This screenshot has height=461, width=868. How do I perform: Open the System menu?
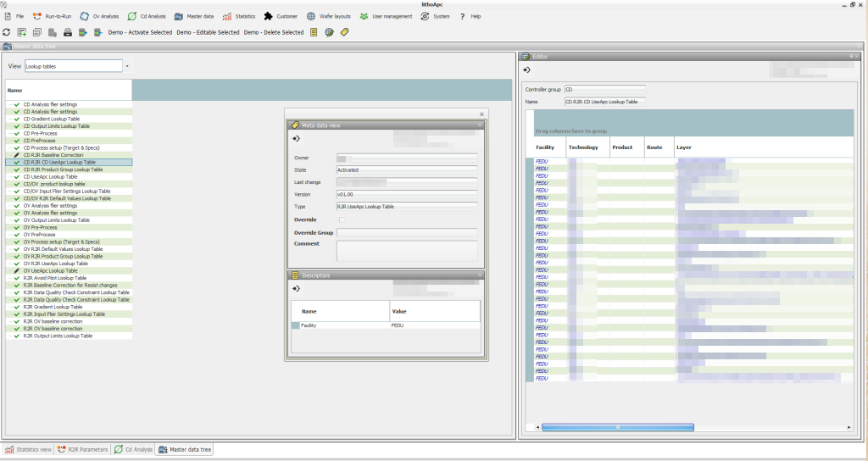pos(435,17)
